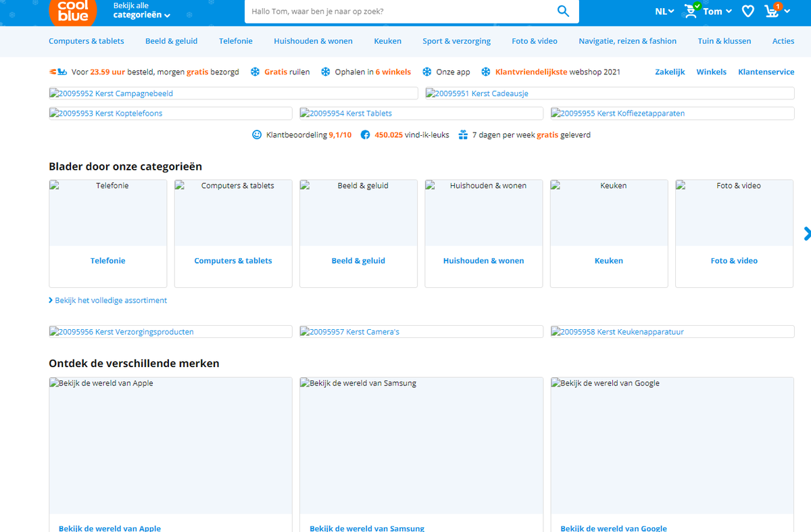Screen dimensions: 811x532
Task: Open the wishlist heart icon
Action: (x=747, y=11)
